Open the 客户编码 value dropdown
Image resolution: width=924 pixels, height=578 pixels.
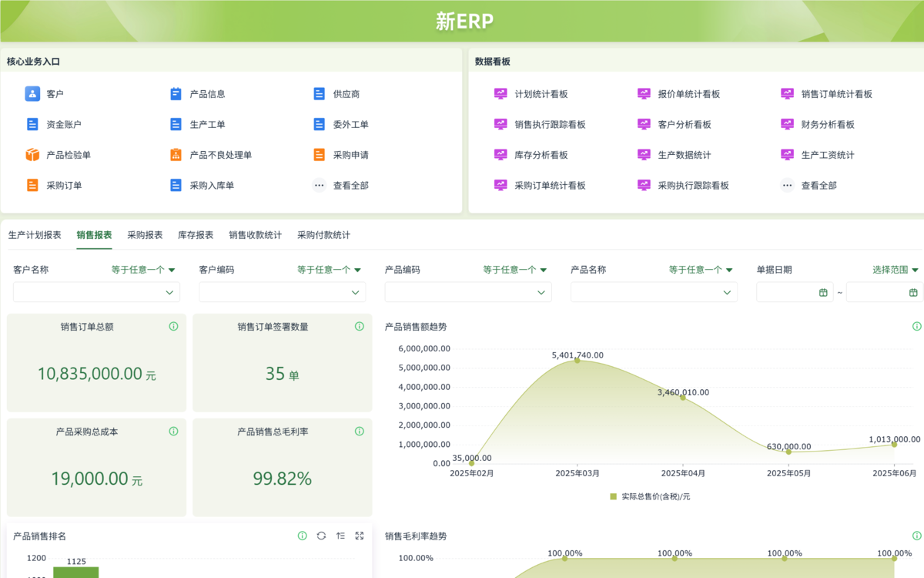point(283,292)
